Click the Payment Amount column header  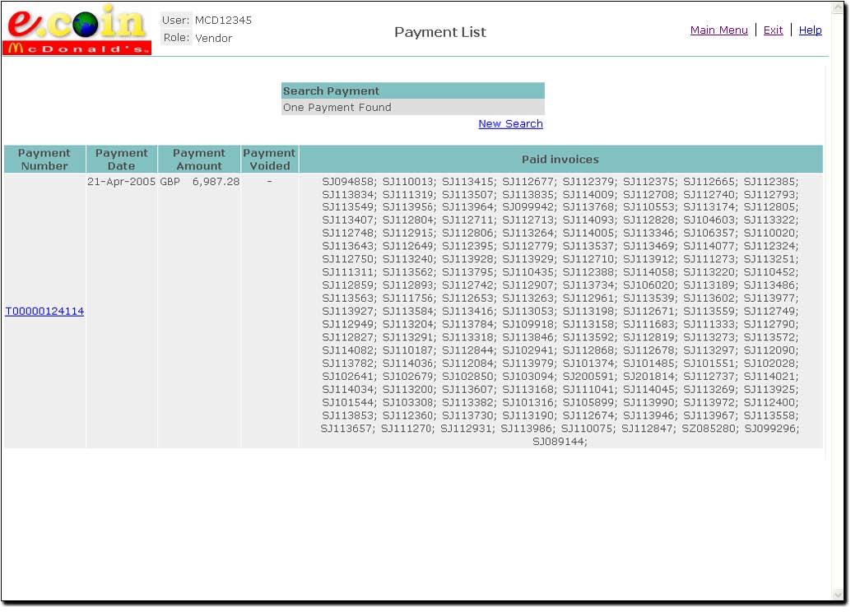(x=199, y=160)
